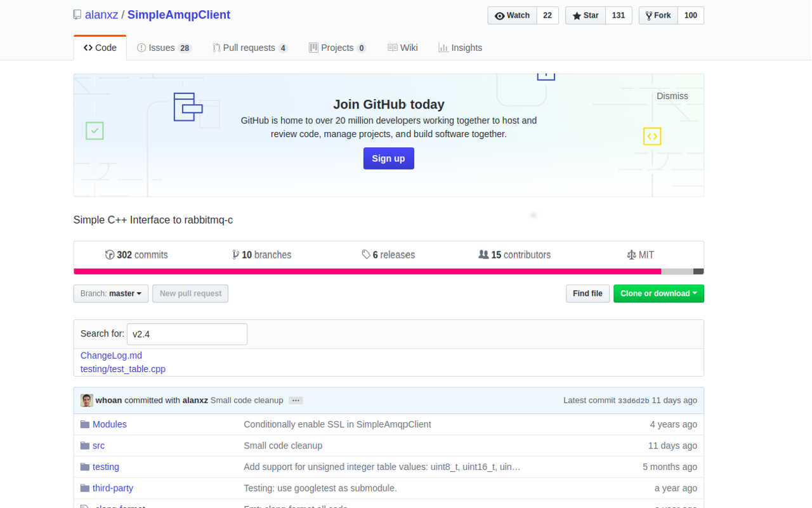Open the Small code cleanup commit in src row
Viewport: 812px width, 508px height.
[283, 446]
